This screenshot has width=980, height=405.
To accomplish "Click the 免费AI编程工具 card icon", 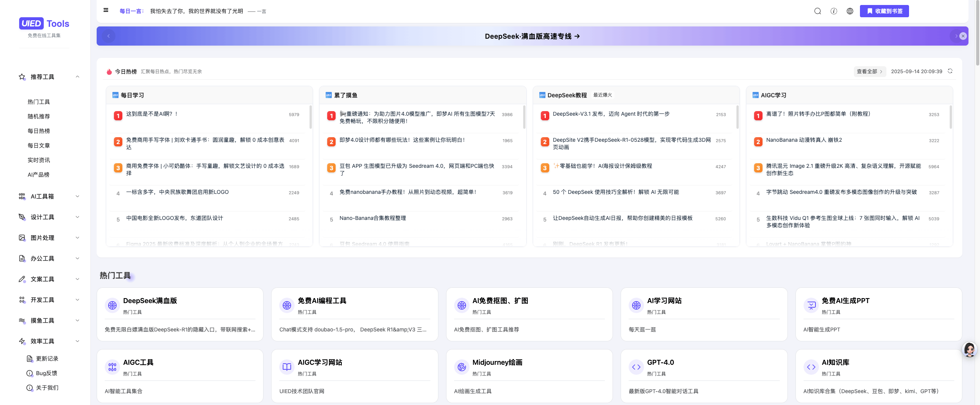I will click(287, 305).
